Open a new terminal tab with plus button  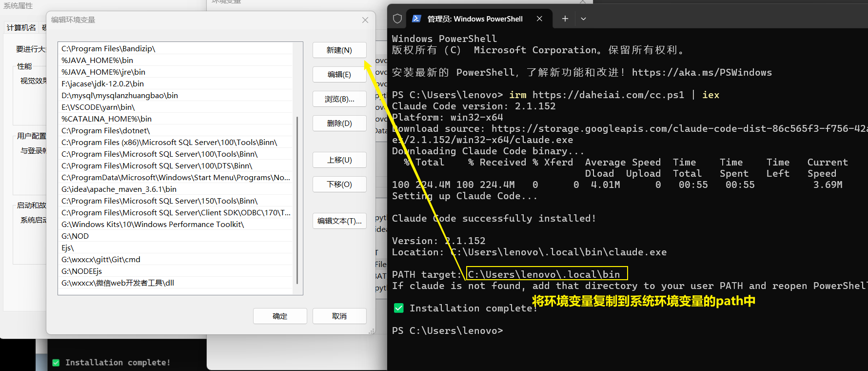[x=565, y=19]
